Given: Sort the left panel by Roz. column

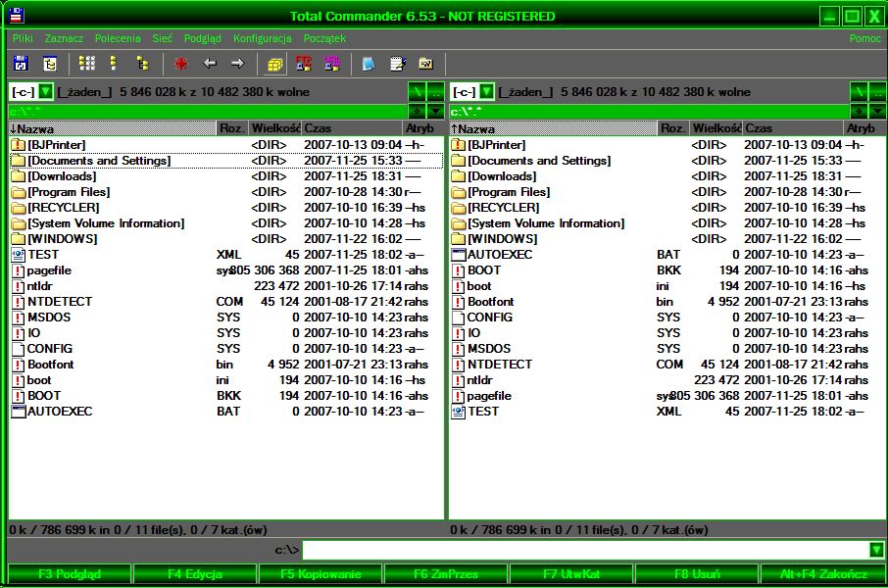Looking at the screenshot, I should click(x=232, y=128).
